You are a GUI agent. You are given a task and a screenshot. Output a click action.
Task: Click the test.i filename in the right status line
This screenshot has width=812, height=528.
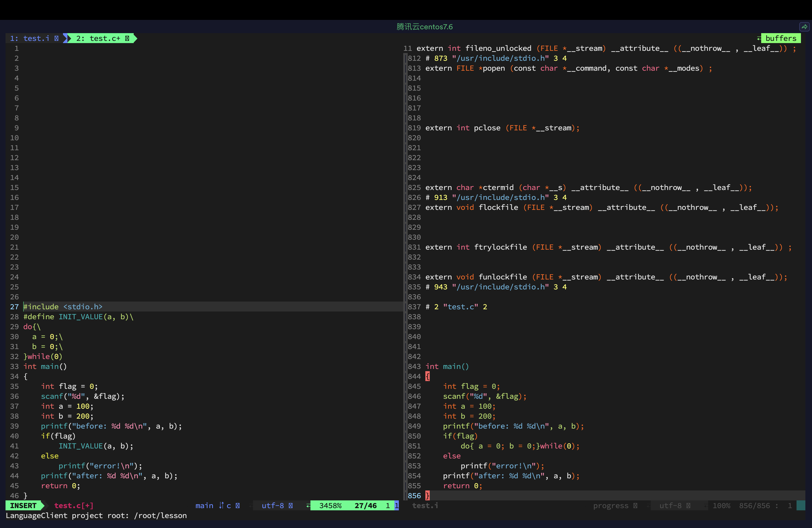point(425,505)
